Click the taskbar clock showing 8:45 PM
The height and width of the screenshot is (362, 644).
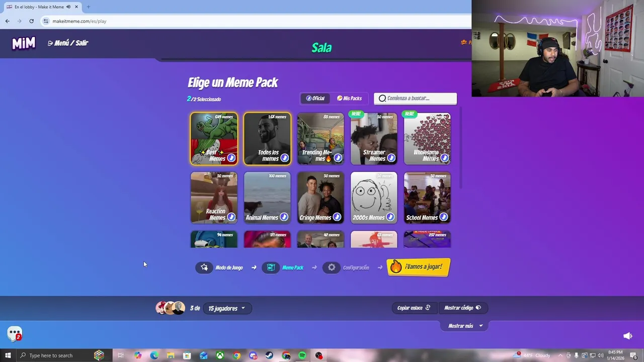point(615,355)
